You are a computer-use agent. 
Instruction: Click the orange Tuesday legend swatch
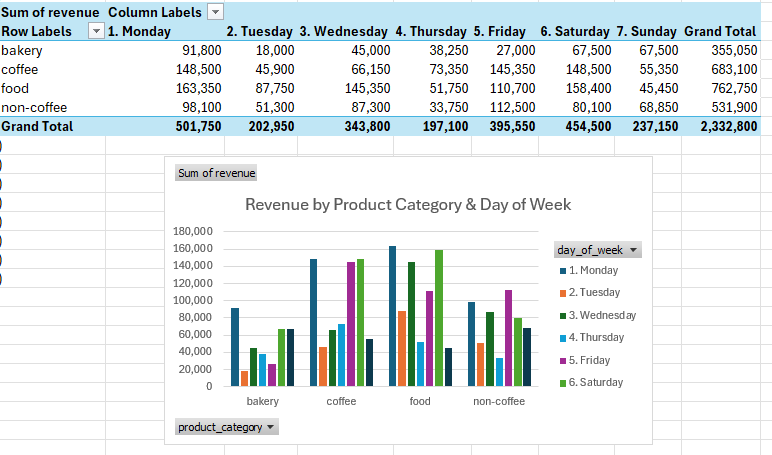pyautogui.click(x=563, y=293)
